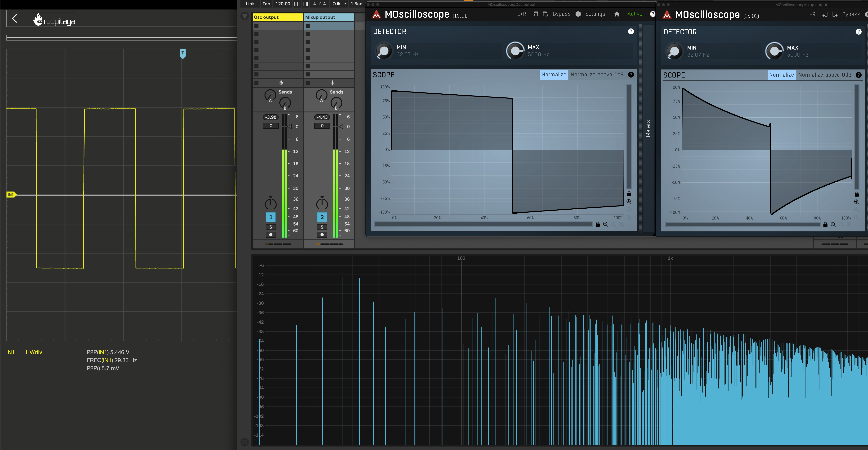Toggle the metronome circles icon
Screen dimensions: 868x450
pos(336,4)
